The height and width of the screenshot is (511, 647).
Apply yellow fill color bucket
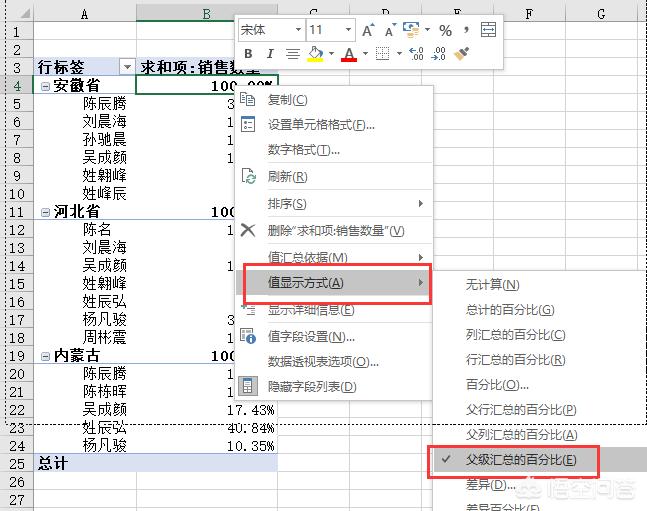[316, 54]
